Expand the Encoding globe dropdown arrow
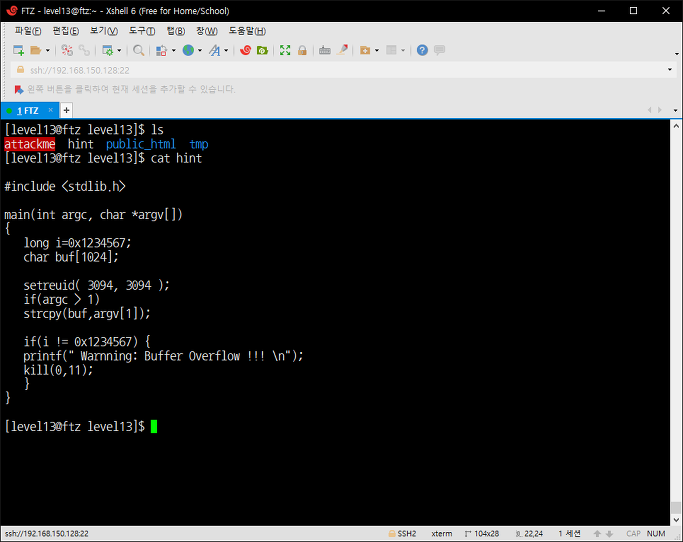Image resolution: width=683 pixels, height=542 pixels. [x=200, y=51]
